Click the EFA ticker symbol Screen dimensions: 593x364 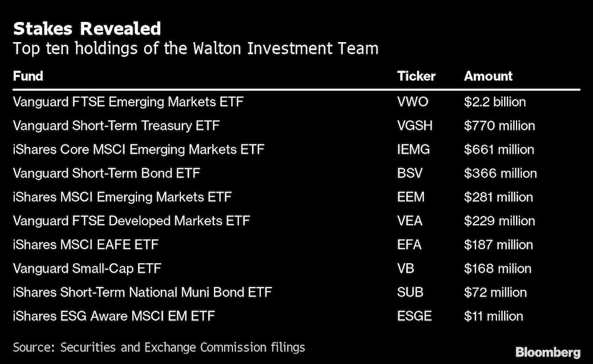[409, 244]
